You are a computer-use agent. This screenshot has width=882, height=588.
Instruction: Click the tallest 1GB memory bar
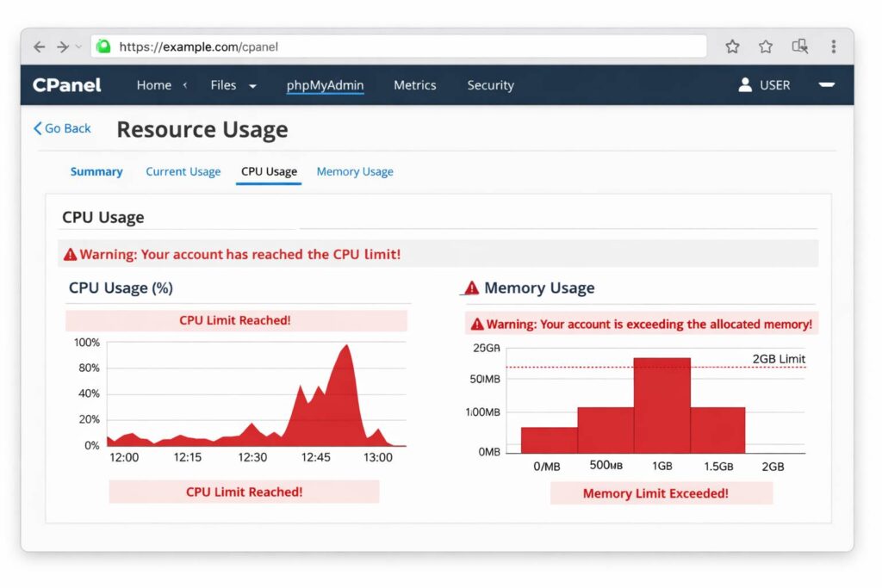[661, 405]
